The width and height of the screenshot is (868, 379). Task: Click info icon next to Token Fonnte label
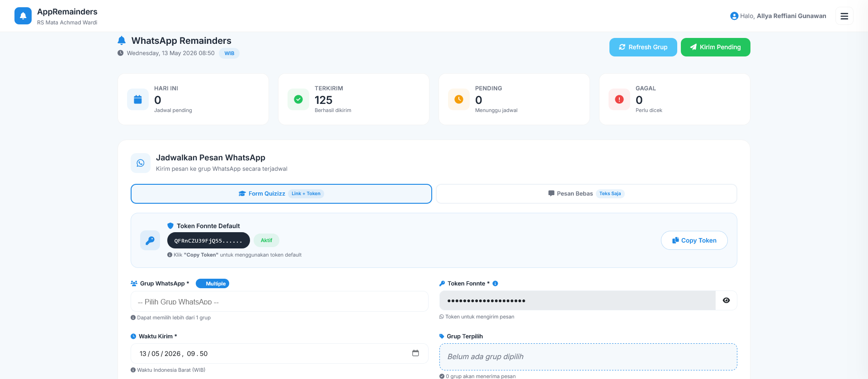click(x=495, y=284)
